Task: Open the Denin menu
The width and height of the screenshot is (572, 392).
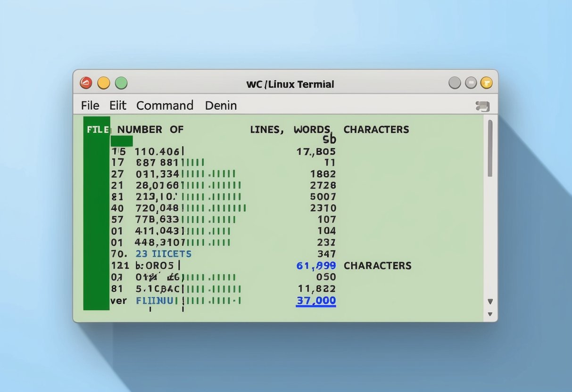Action: 220,105
